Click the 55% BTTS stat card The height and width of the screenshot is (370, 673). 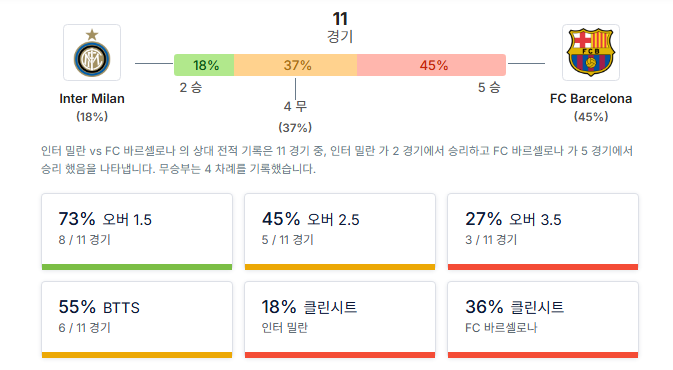pyautogui.click(x=137, y=320)
